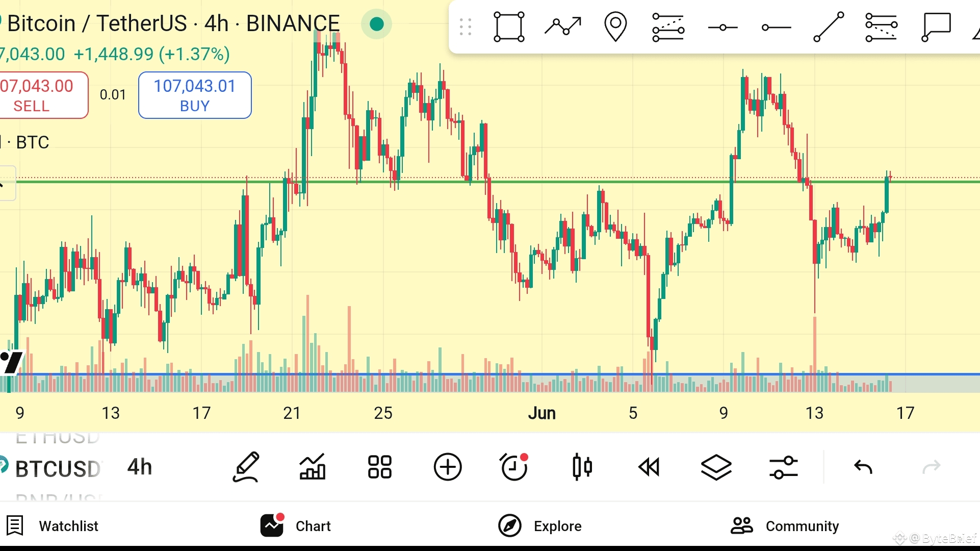Start bar replay with rewind icon
The image size is (980, 551).
pyautogui.click(x=649, y=467)
